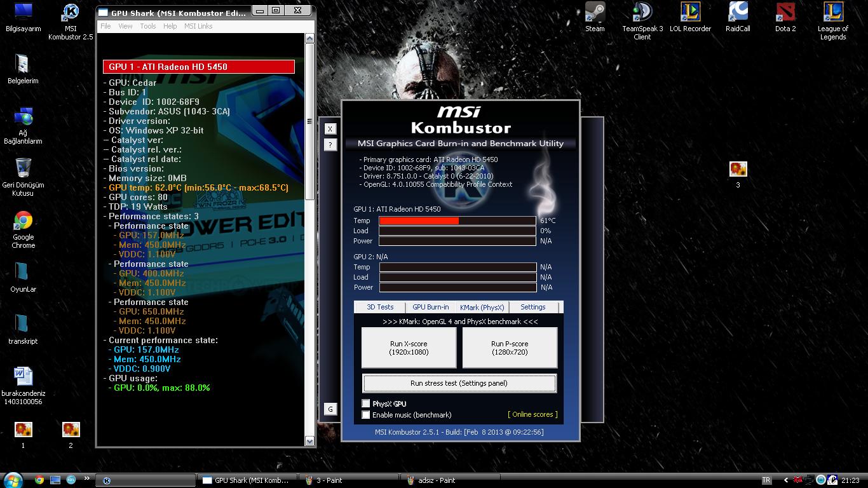
Task: Switch to the 3D Tests tab
Action: tap(380, 307)
